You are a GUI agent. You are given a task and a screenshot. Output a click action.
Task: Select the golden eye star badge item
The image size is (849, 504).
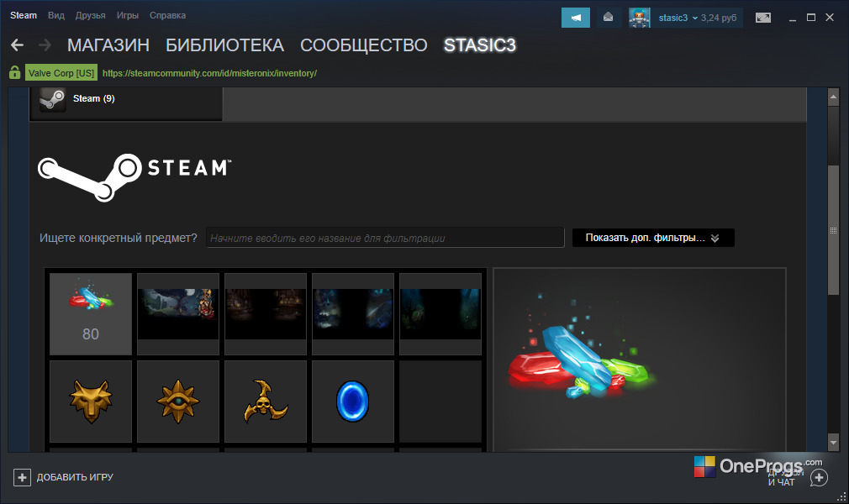(178, 402)
